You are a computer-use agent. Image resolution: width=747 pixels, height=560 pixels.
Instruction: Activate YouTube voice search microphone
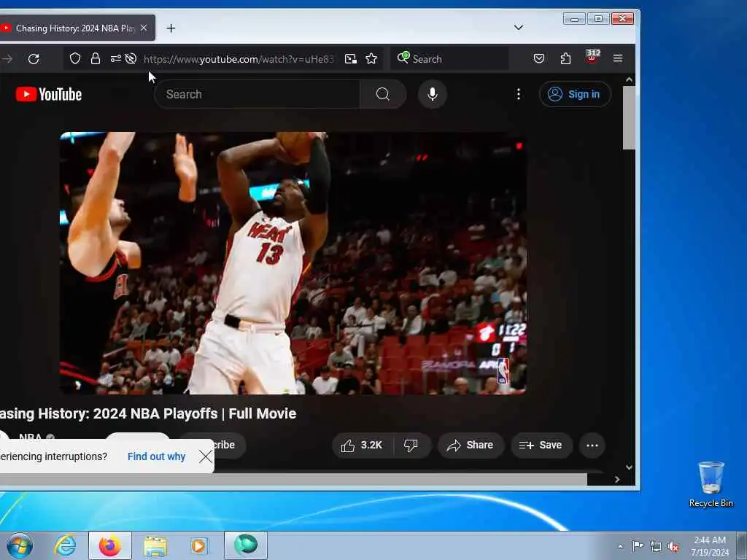432,94
